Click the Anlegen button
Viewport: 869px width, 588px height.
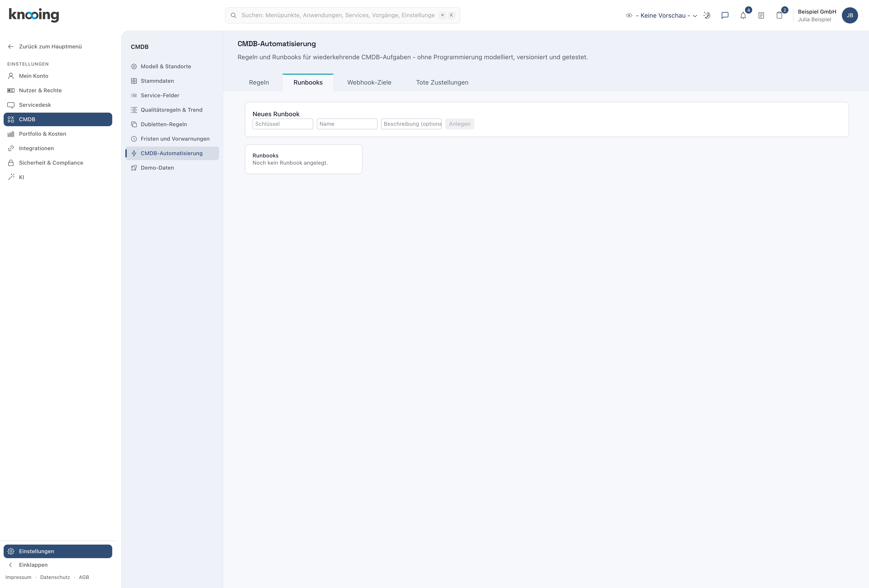pos(460,124)
